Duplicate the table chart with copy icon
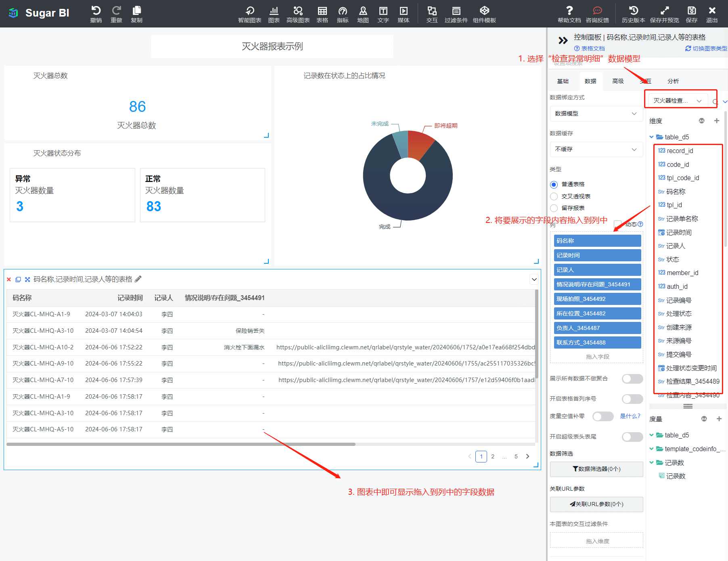Screen dimensions: 728x561 [18, 279]
